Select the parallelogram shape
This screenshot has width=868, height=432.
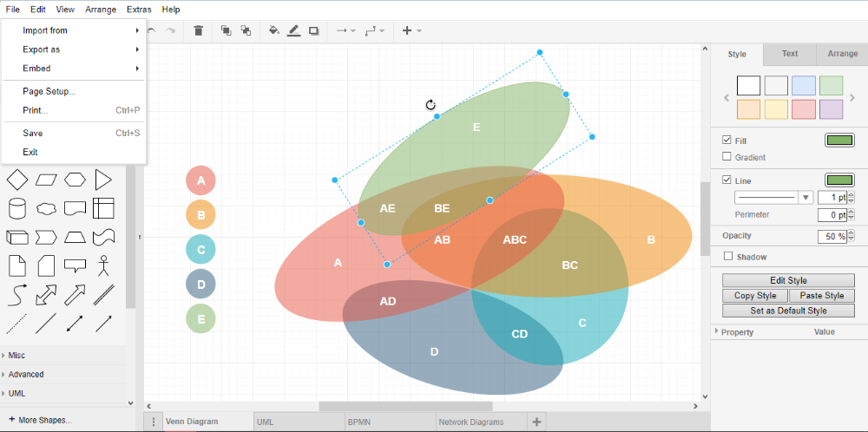46,180
